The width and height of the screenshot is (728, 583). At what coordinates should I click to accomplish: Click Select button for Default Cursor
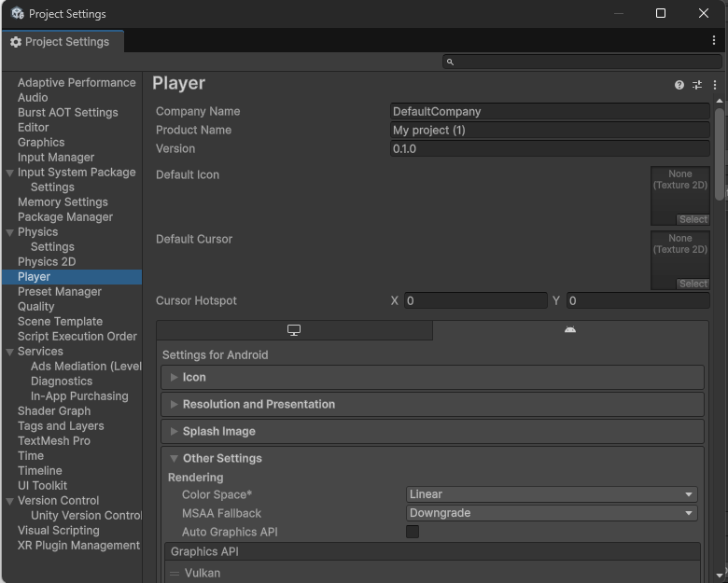tap(693, 284)
